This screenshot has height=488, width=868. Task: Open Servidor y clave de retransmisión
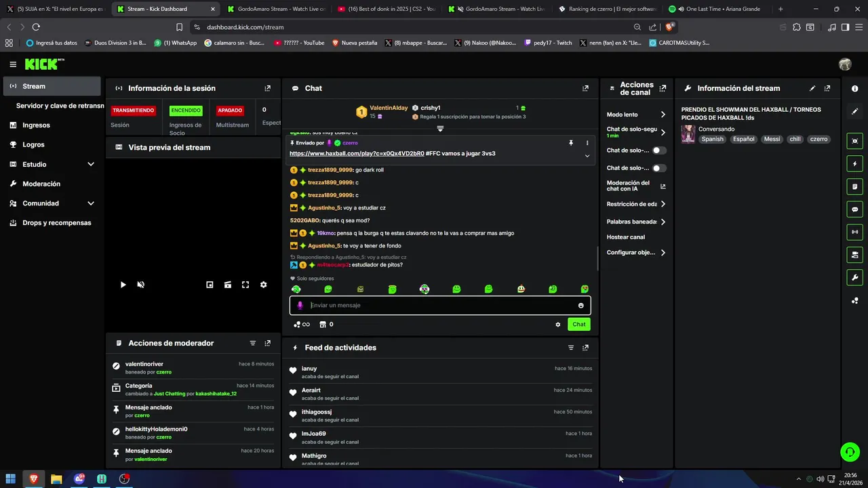tap(58, 106)
